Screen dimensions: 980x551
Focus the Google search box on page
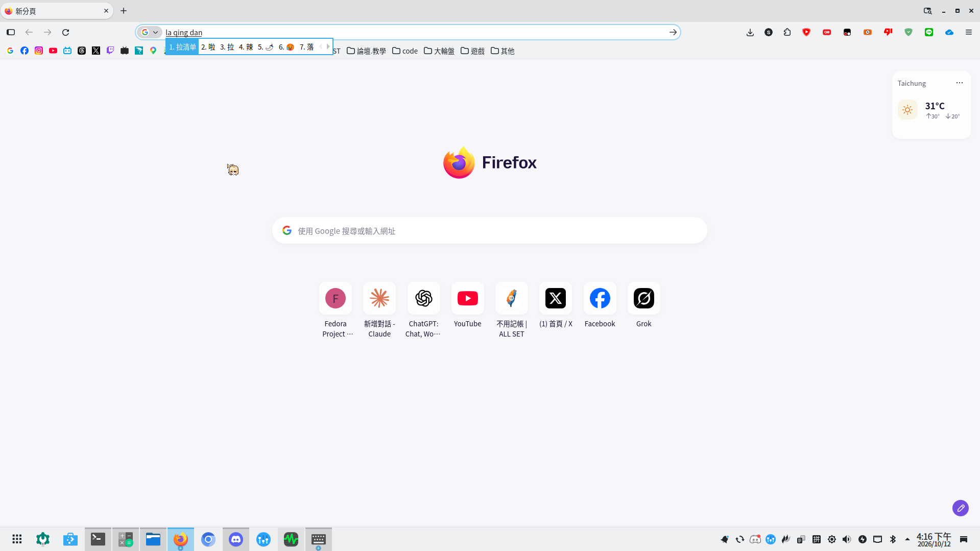[489, 231]
